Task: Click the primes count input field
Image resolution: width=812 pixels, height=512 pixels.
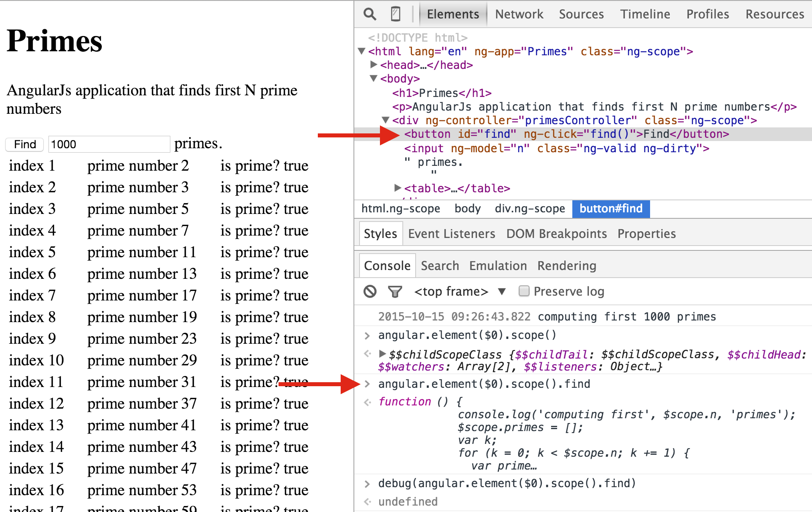Action: pos(109,144)
